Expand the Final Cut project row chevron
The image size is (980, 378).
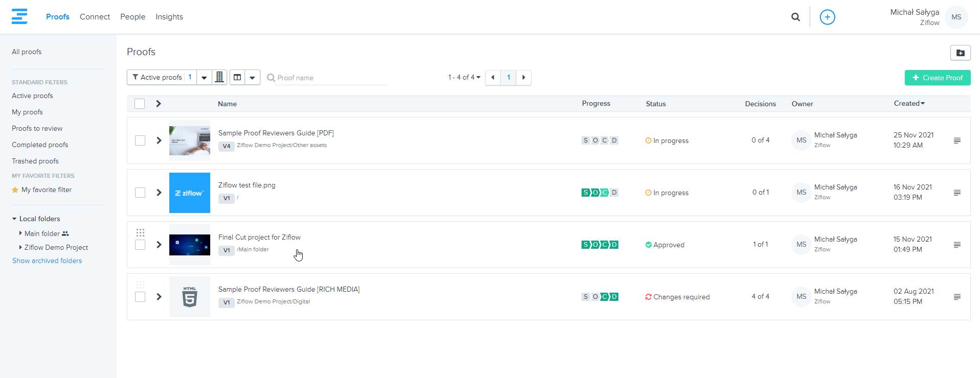(x=159, y=245)
